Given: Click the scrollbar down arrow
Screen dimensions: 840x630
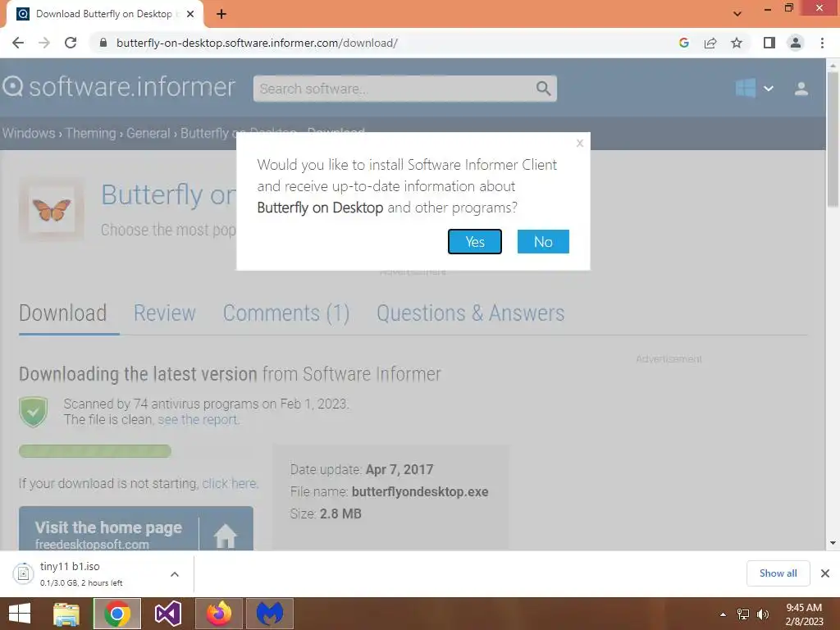Looking at the screenshot, I should pos(833,543).
